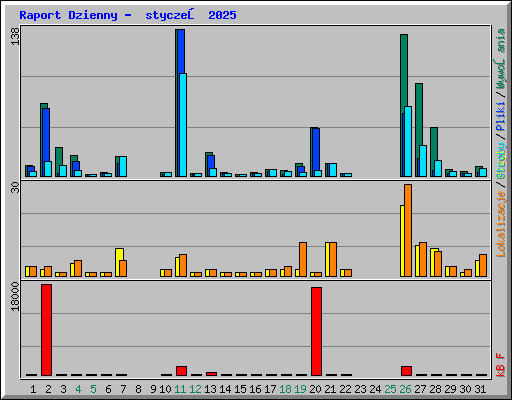Click the small red KB bar for day 11
The height and width of the screenshot is (400, 512).
(181, 371)
